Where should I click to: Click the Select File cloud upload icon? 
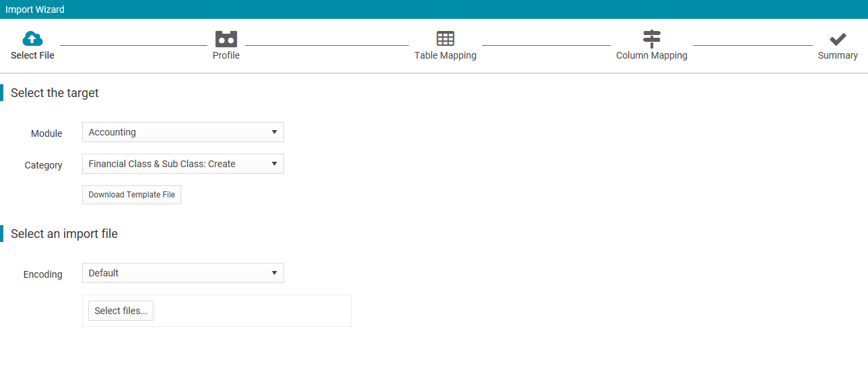tap(32, 38)
